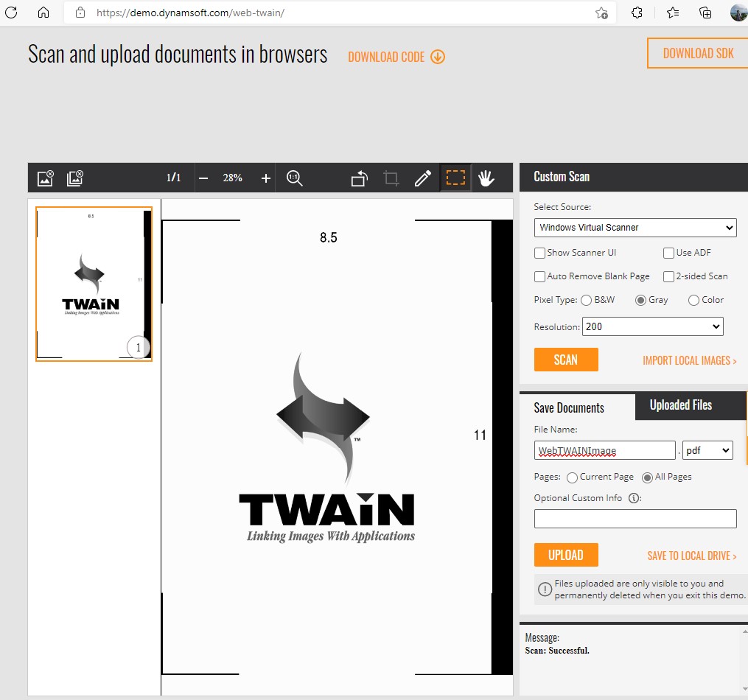
Task: Expand the Resolution dropdown
Action: click(652, 326)
